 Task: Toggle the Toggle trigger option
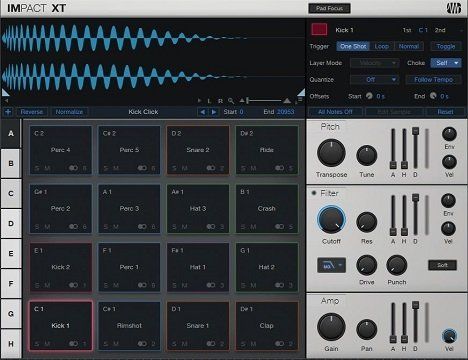click(x=446, y=46)
